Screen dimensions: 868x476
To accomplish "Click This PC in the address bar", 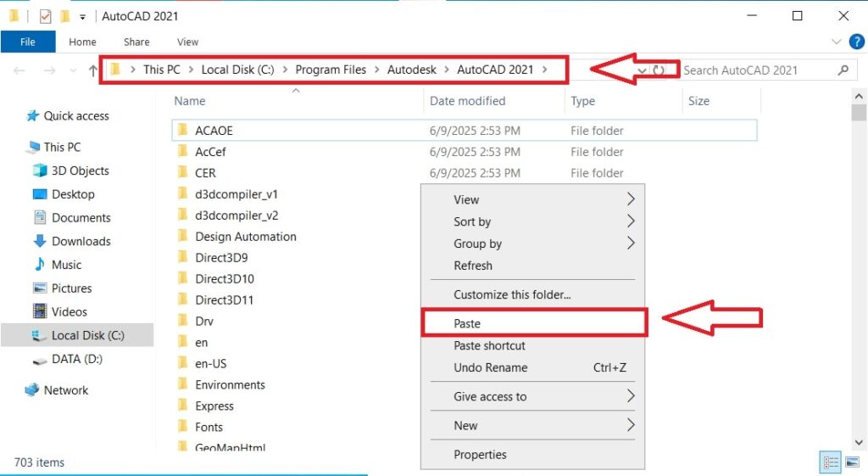I will tap(162, 70).
